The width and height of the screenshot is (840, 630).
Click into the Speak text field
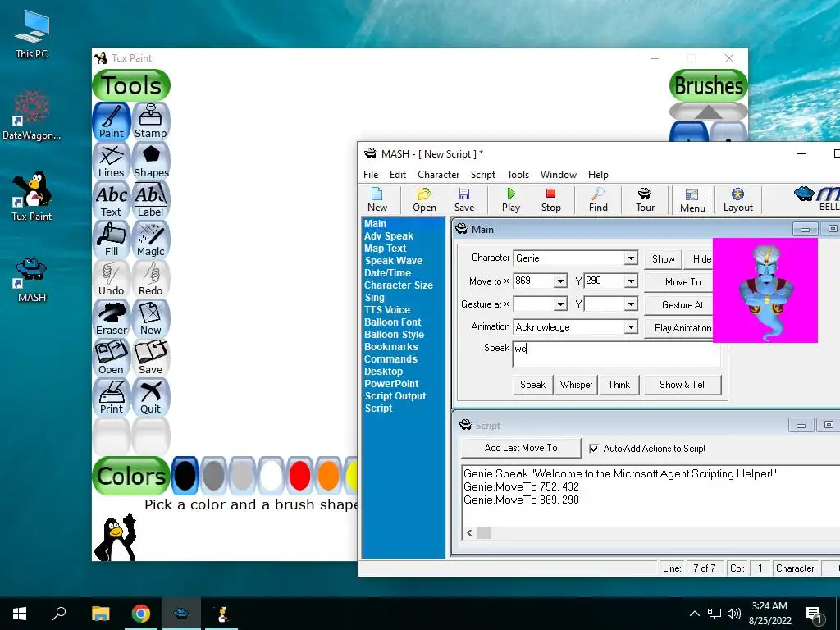pyautogui.click(x=616, y=354)
